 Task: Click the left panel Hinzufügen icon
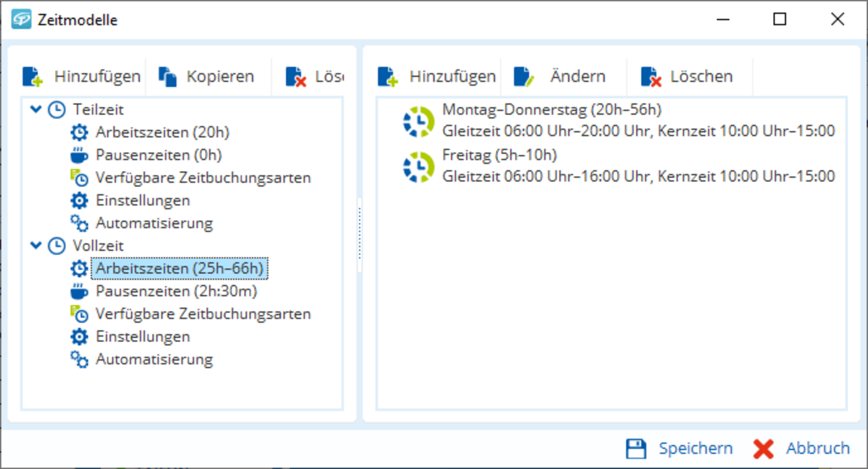pyautogui.click(x=33, y=76)
